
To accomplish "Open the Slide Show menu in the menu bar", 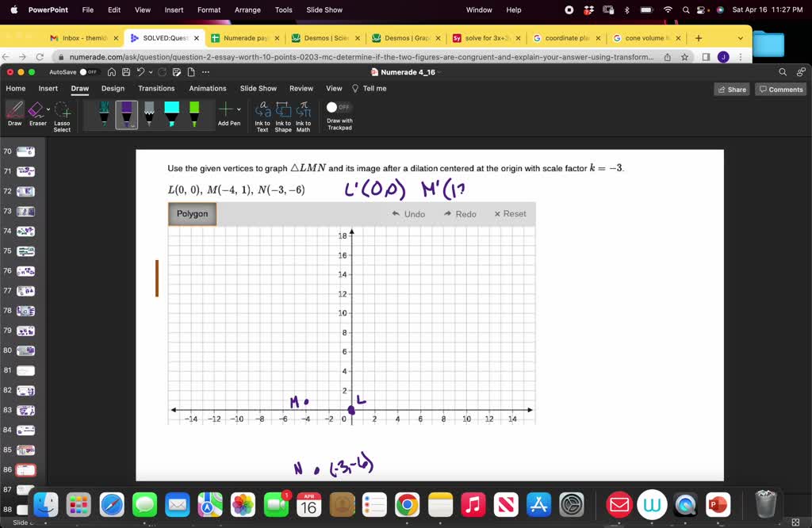I will pos(323,10).
